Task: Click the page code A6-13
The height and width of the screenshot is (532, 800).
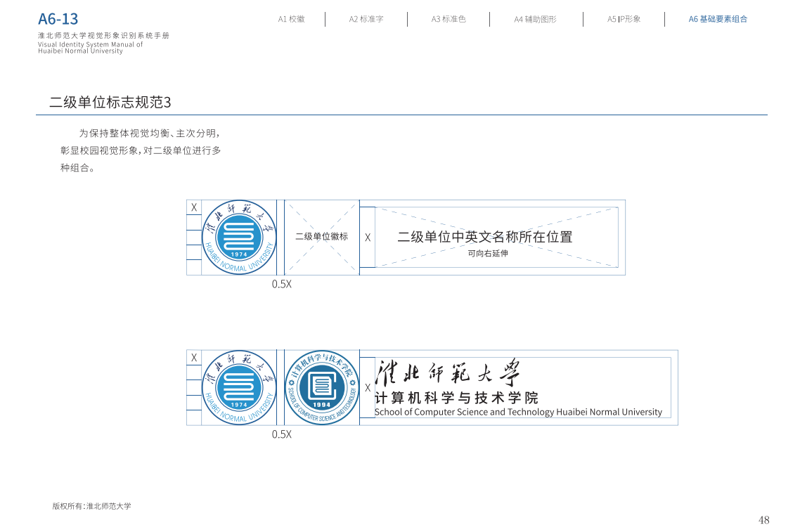Action: click(58, 20)
